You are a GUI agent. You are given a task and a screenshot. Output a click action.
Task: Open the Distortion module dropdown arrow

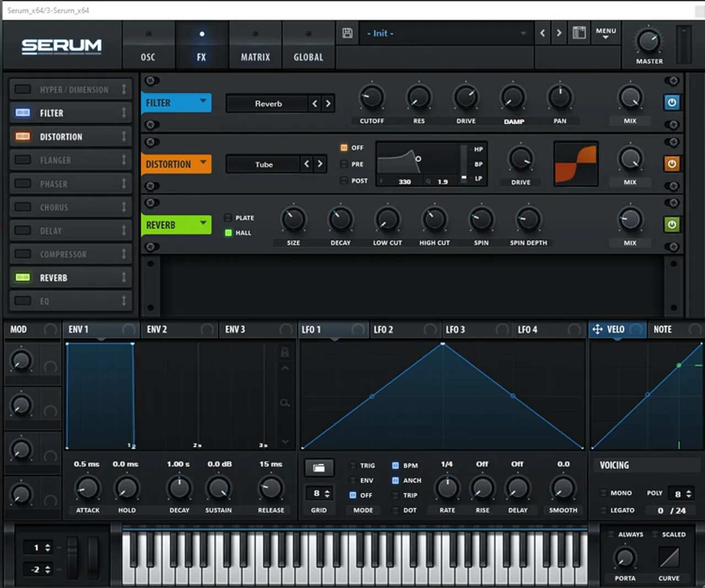[x=203, y=162]
